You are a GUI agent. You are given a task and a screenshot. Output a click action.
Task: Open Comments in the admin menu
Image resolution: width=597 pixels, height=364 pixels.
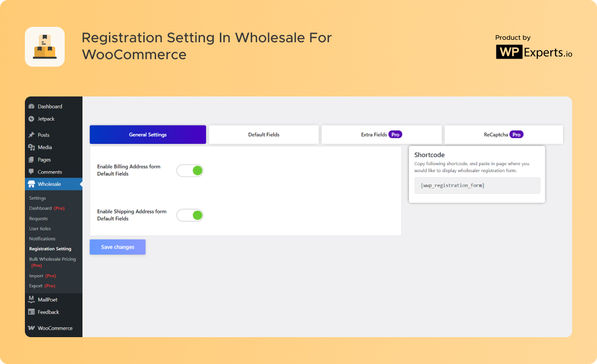(50, 172)
